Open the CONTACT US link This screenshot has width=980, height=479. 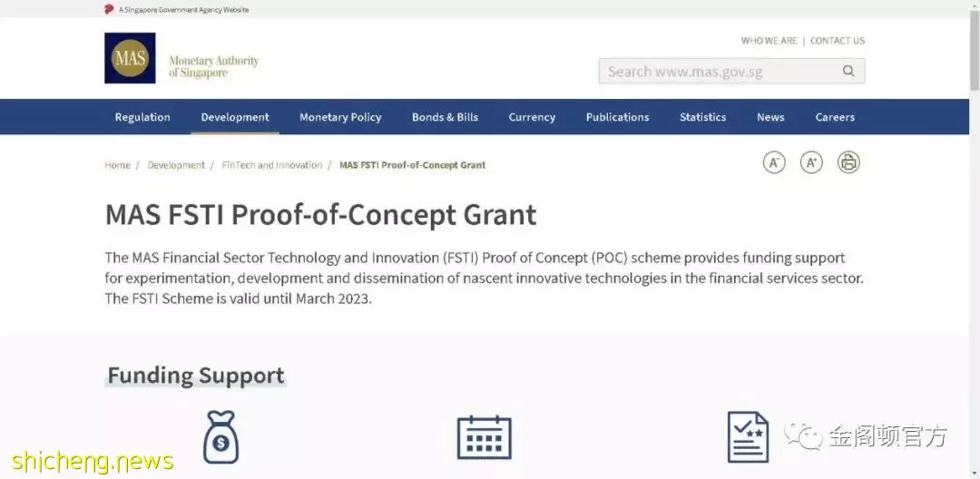[x=838, y=41]
